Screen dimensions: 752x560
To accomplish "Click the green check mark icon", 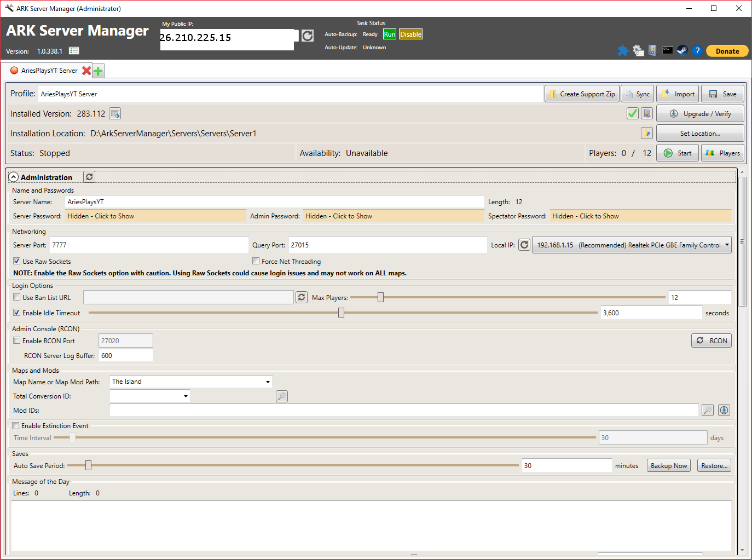I will 633,113.
